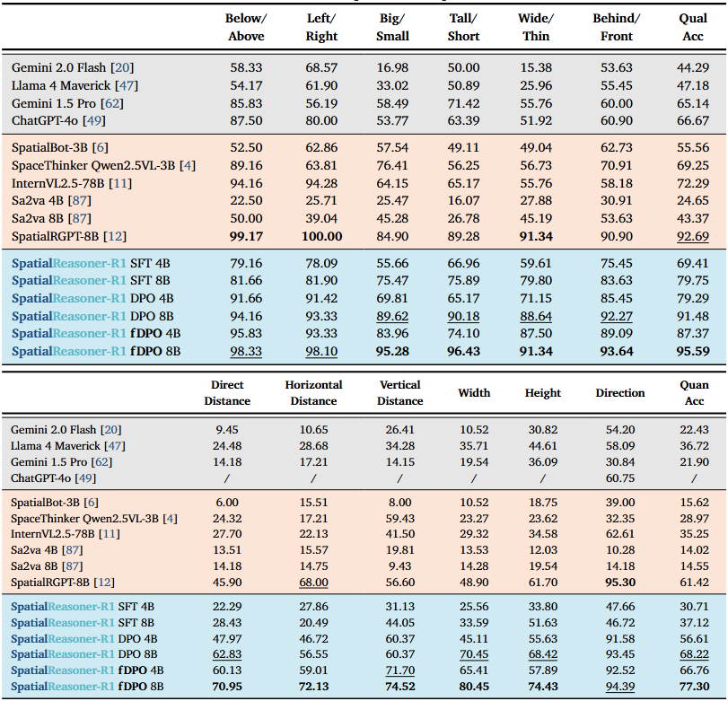Select the "Below/ Above" column header
The width and height of the screenshot is (728, 701).
246,27
